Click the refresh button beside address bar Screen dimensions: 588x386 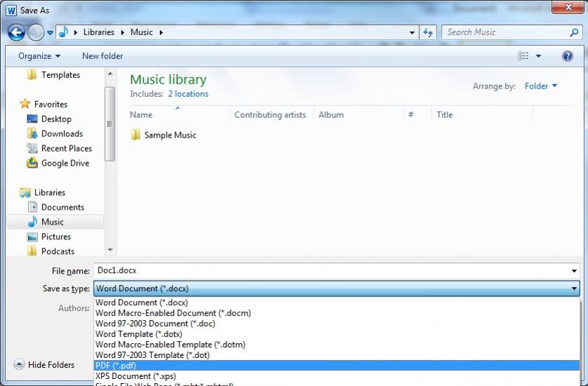pyautogui.click(x=428, y=32)
